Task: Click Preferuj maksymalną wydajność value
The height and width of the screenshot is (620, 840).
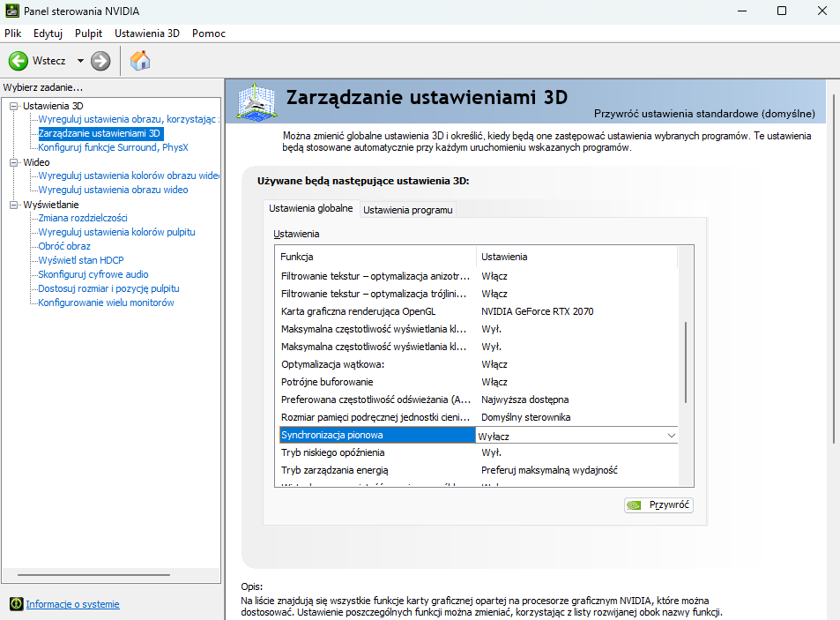Action: [549, 470]
